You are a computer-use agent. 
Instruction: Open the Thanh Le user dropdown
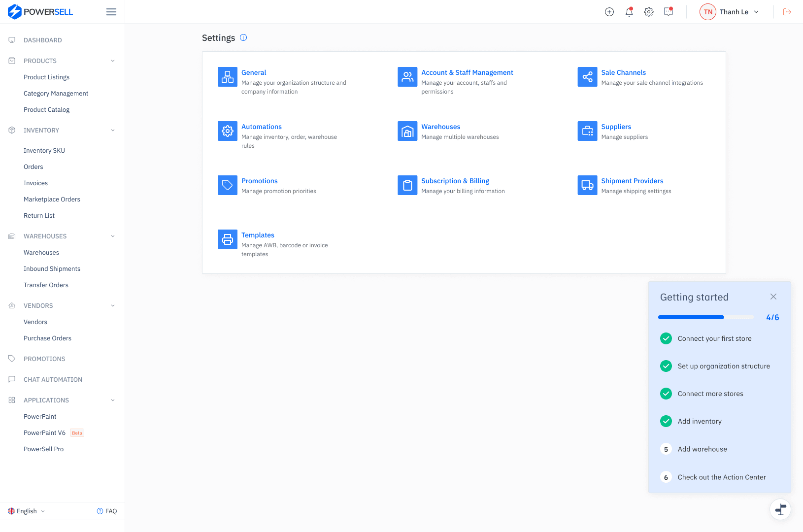point(730,12)
